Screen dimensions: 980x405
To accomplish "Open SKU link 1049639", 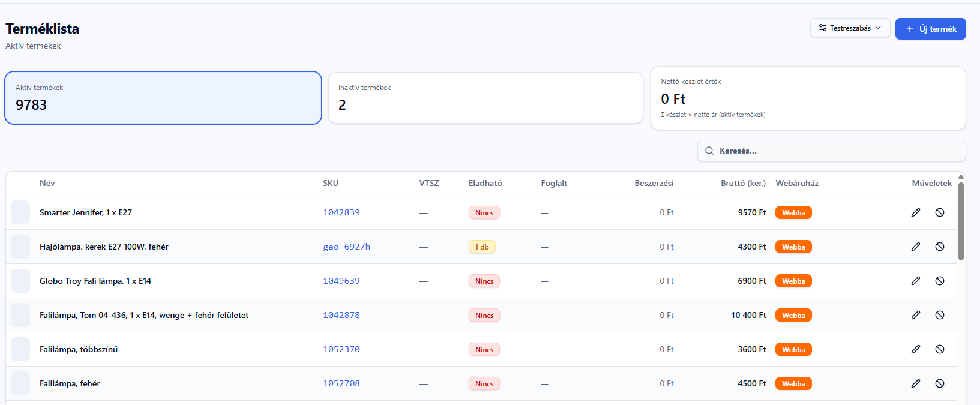I will click(x=341, y=281).
